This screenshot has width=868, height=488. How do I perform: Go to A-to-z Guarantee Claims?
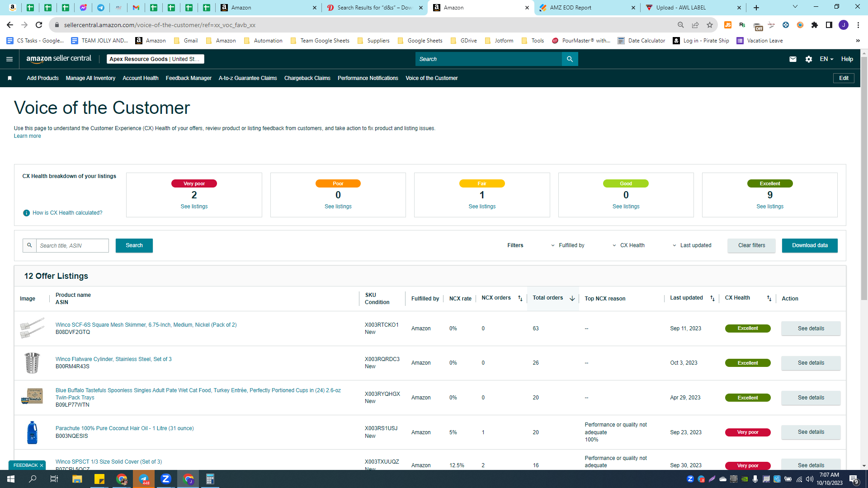click(x=248, y=78)
